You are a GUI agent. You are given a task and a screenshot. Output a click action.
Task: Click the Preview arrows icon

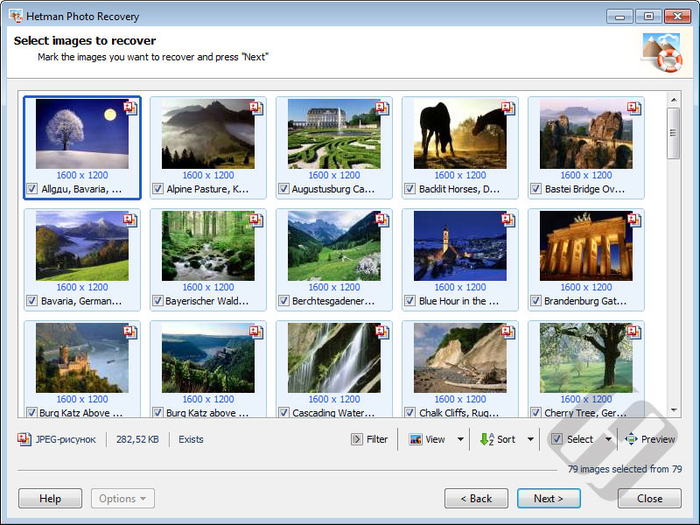tap(631, 439)
